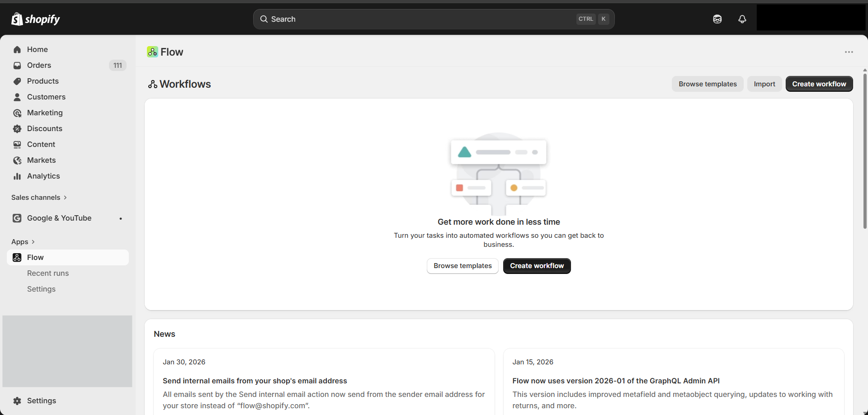
Task: Open Customers in the sidebar
Action: [x=68, y=97]
